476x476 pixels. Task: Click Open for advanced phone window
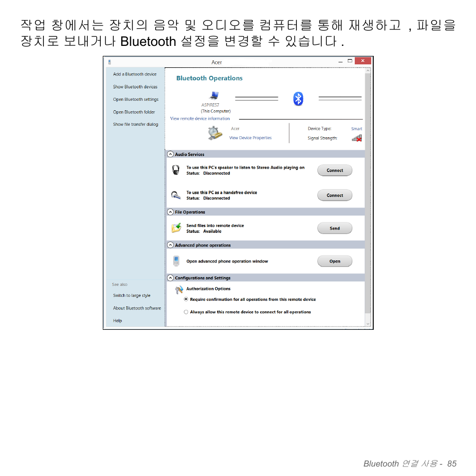(335, 261)
